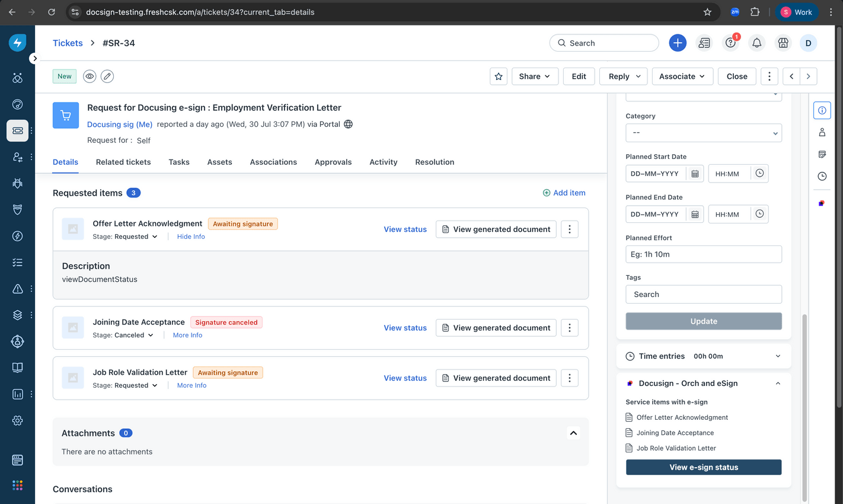
Task: Click the blue plus new item button
Action: 678,43
